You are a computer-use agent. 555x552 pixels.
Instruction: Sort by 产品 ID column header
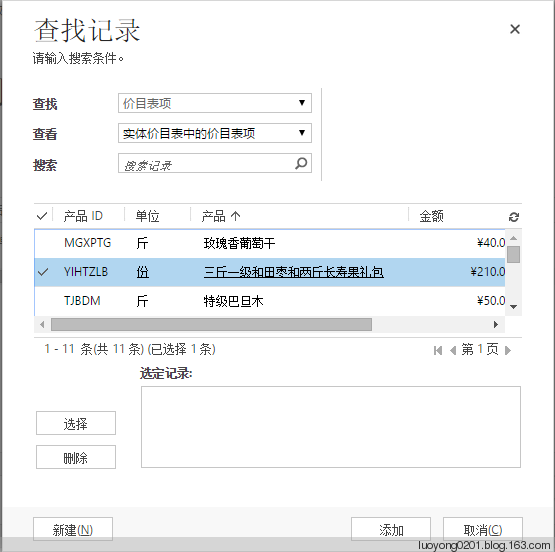click(x=83, y=216)
